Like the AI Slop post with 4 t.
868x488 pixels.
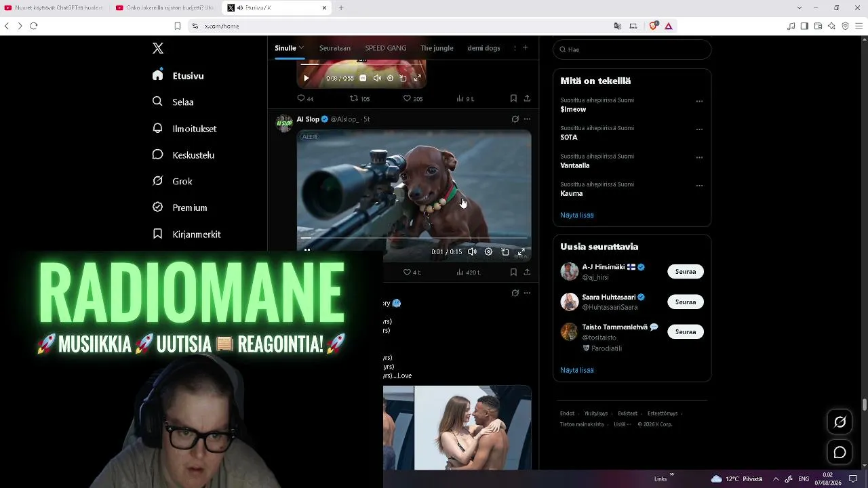412,272
